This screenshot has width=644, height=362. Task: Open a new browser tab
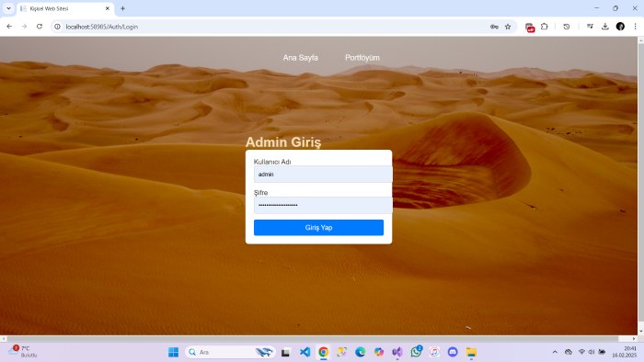pyautogui.click(x=122, y=8)
